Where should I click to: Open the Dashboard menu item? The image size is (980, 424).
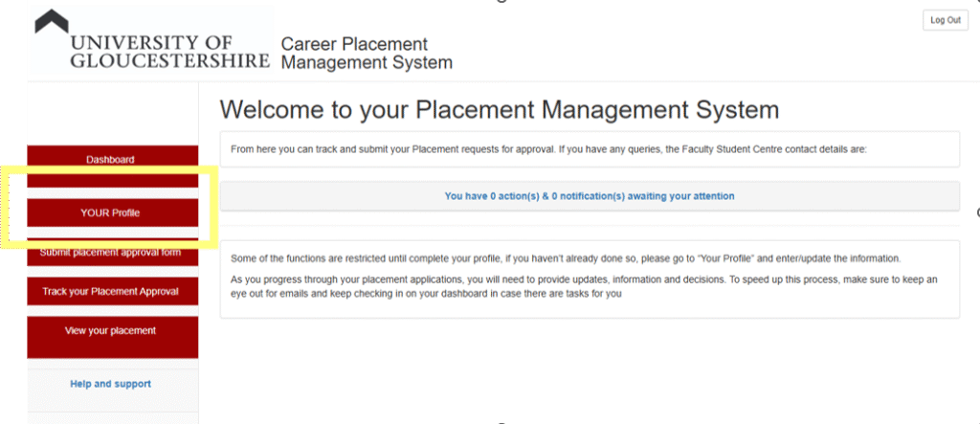pyautogui.click(x=111, y=160)
